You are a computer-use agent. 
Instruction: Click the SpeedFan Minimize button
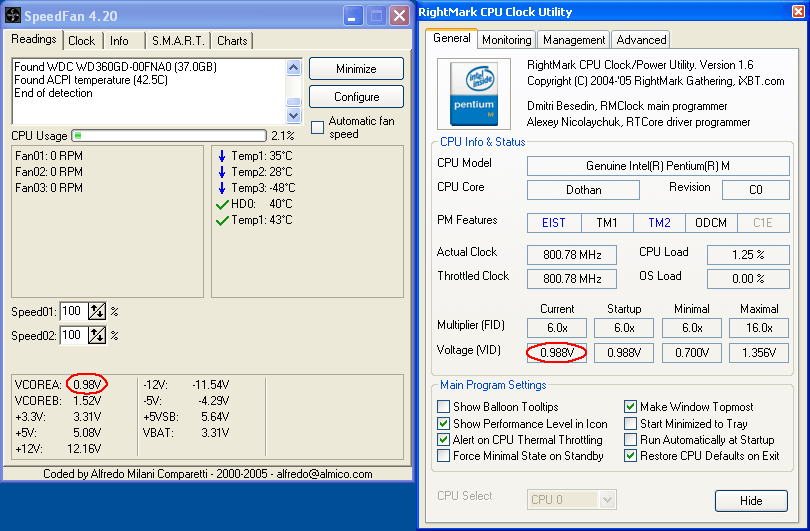[x=356, y=69]
